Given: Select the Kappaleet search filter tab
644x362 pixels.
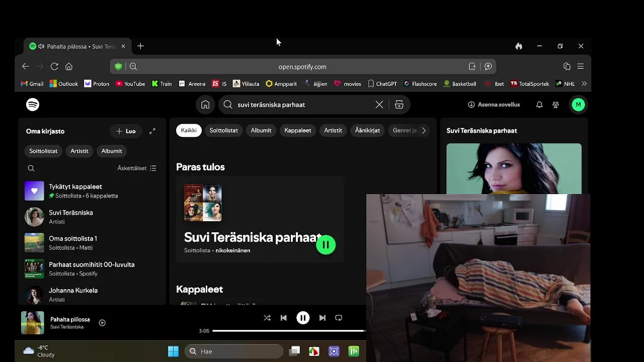Looking at the screenshot, I should (x=298, y=130).
